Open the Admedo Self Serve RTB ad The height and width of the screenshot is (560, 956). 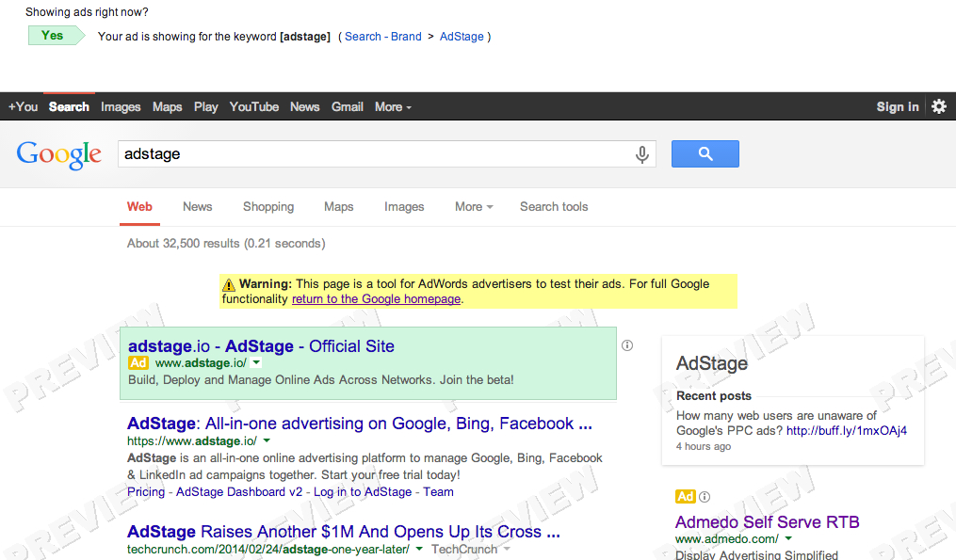click(767, 522)
